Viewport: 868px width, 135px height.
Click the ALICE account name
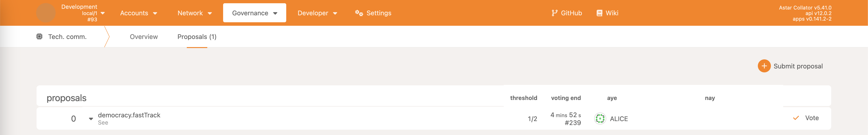(x=619, y=119)
